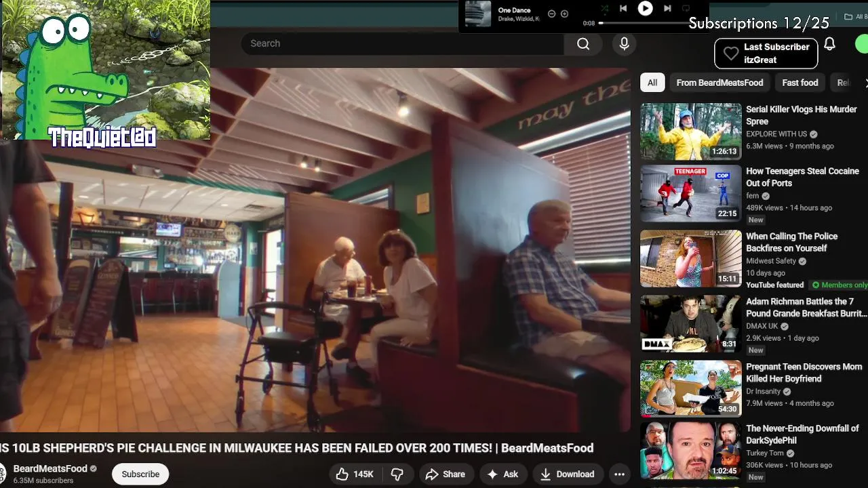Subscribe to BeardMeatsFood channel

click(x=140, y=474)
